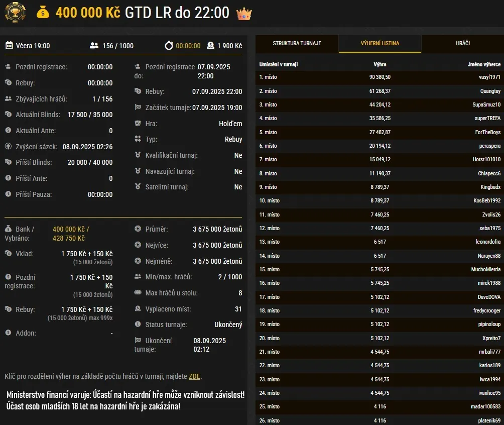Click the calendar icon beside Včera 19:00
The height and width of the screenshot is (425, 504).
point(9,45)
